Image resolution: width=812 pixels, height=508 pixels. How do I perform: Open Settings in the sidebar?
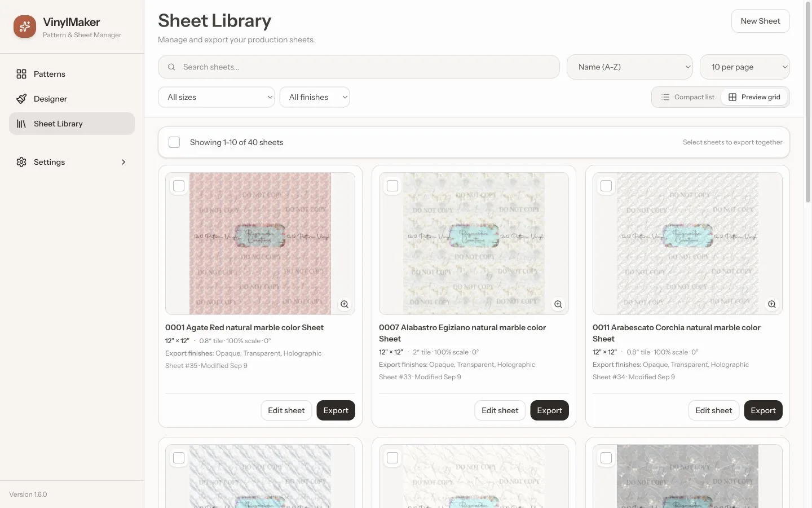(72, 162)
